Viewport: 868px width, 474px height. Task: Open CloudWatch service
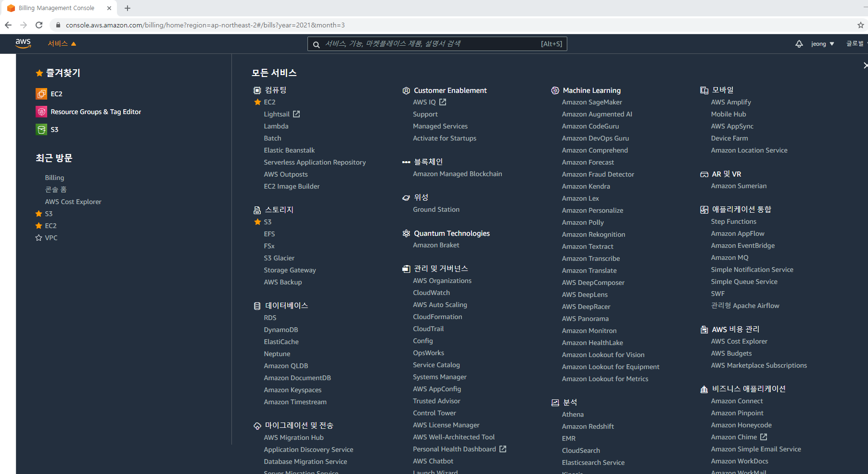[x=432, y=293]
